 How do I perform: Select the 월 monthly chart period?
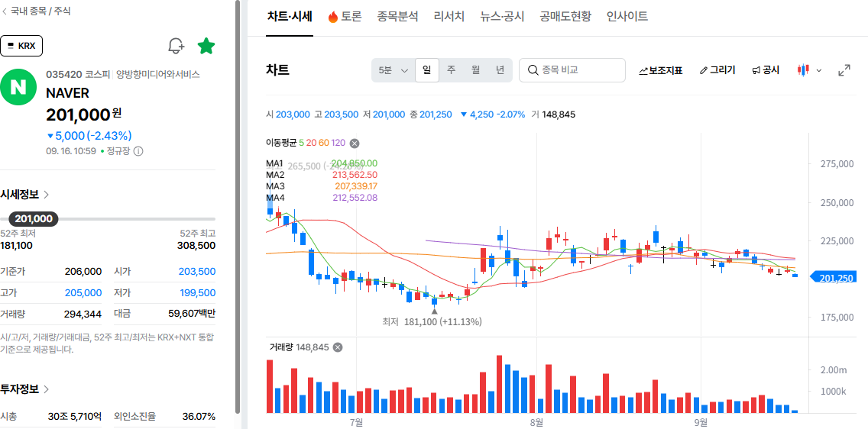coord(475,70)
